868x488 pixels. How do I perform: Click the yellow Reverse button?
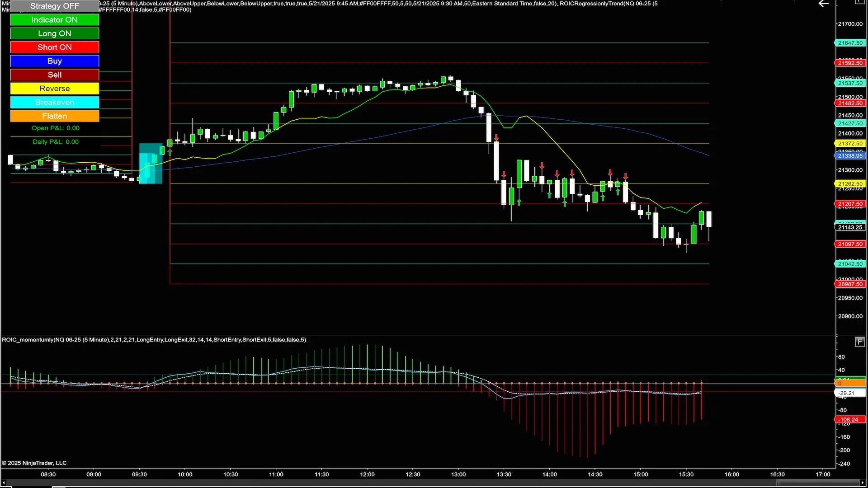[54, 89]
